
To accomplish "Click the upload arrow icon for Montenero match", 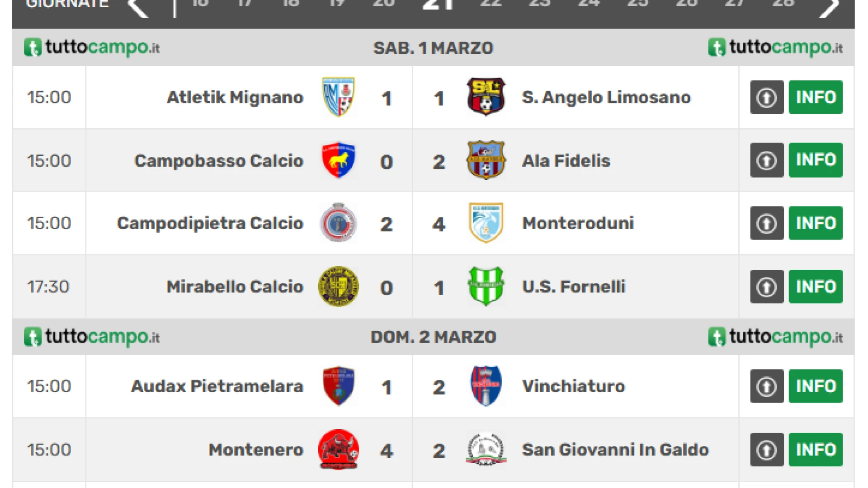I will click(x=767, y=450).
